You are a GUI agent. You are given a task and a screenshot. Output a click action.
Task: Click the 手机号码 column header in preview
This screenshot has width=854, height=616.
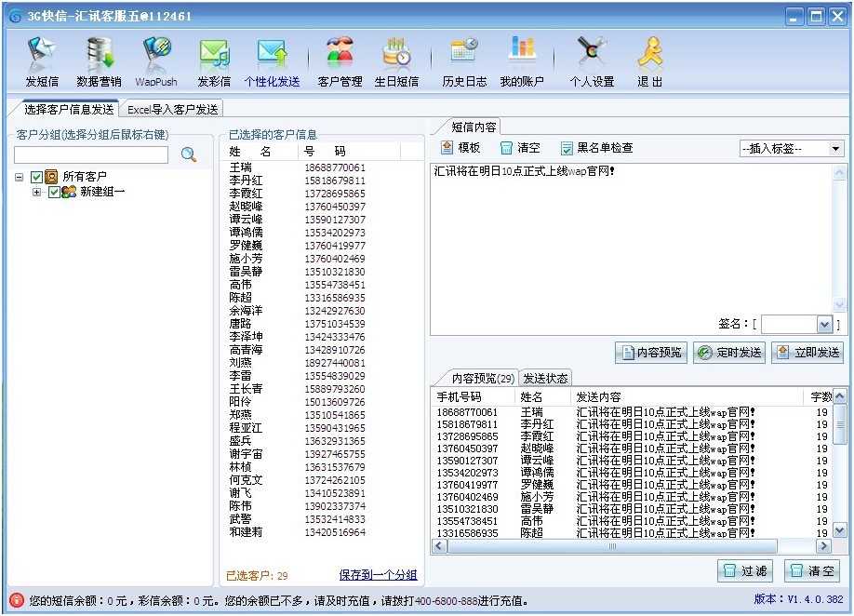(x=474, y=397)
